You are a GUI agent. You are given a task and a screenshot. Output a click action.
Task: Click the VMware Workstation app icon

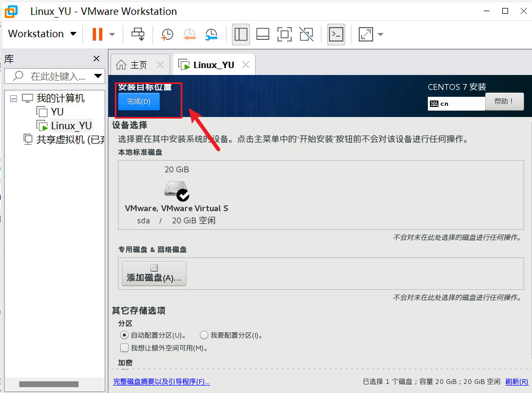pyautogui.click(x=11, y=11)
